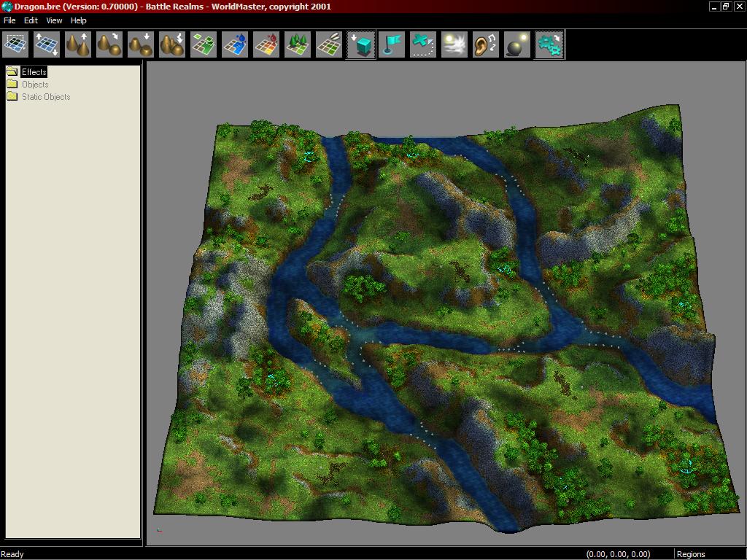Close the WorldMaster window
This screenshot has height=560, width=747.
[739, 7]
